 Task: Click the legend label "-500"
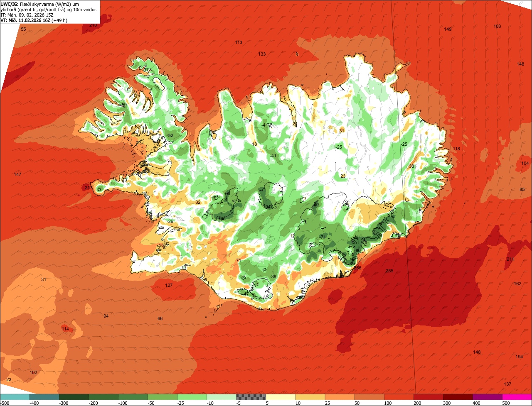point(5,403)
